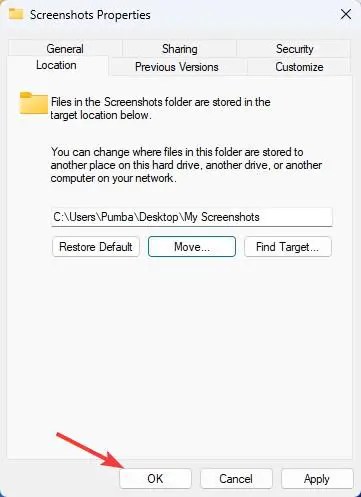
Task: Cancel the properties dialog
Action: (x=236, y=479)
